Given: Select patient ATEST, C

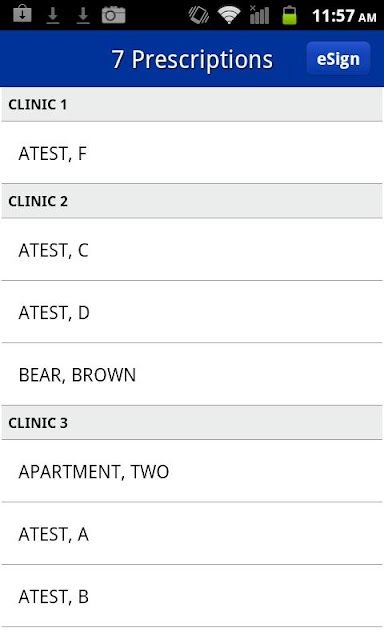Looking at the screenshot, I should click(192, 250).
